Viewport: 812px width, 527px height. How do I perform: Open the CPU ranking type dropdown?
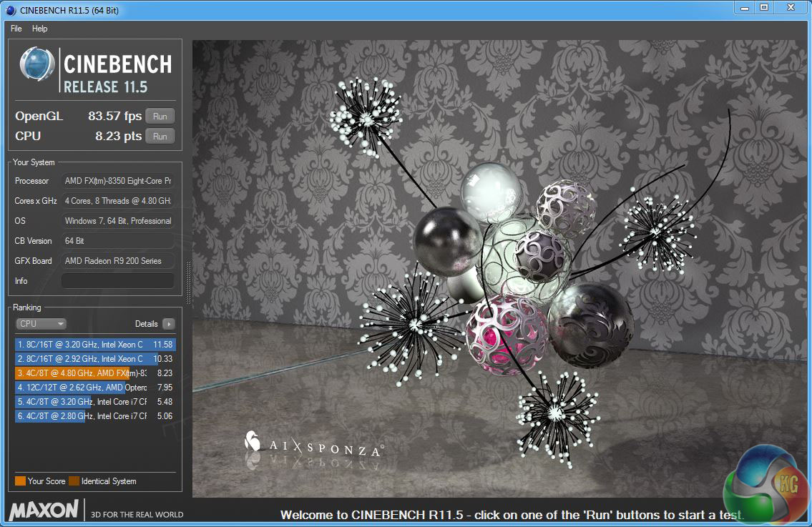pyautogui.click(x=41, y=324)
